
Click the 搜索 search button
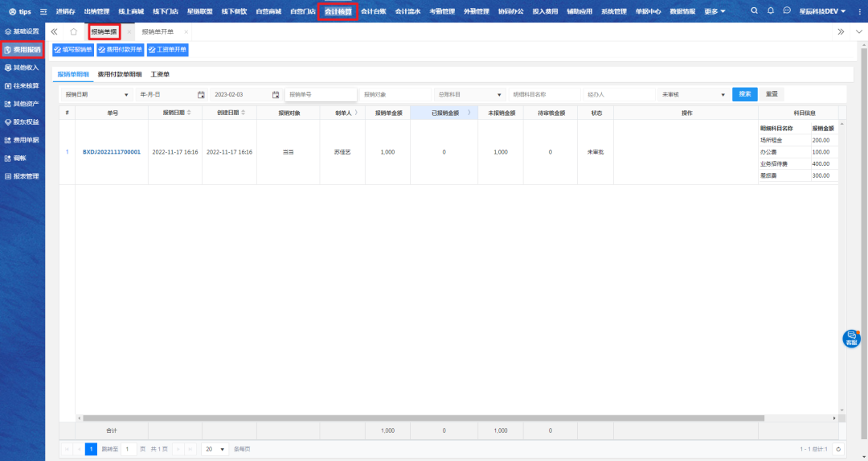point(744,94)
